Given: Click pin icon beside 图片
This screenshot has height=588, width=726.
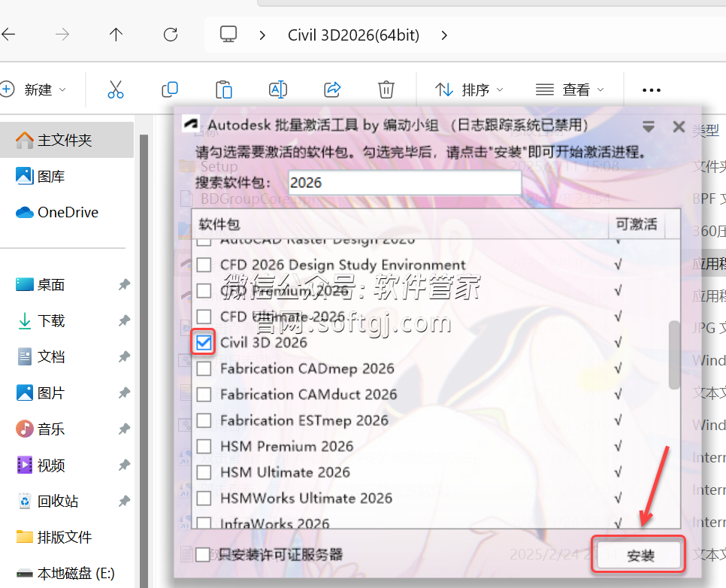Looking at the screenshot, I should pyautogui.click(x=124, y=393).
